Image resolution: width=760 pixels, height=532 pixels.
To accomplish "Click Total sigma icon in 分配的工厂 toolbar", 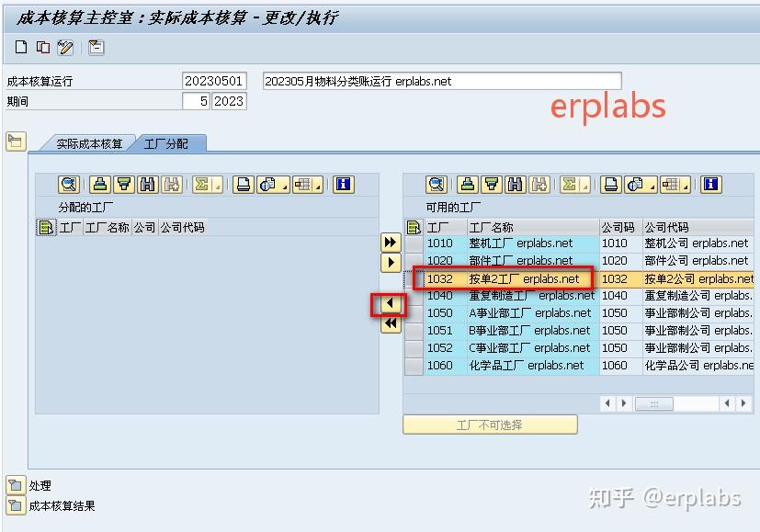I will click(x=202, y=184).
